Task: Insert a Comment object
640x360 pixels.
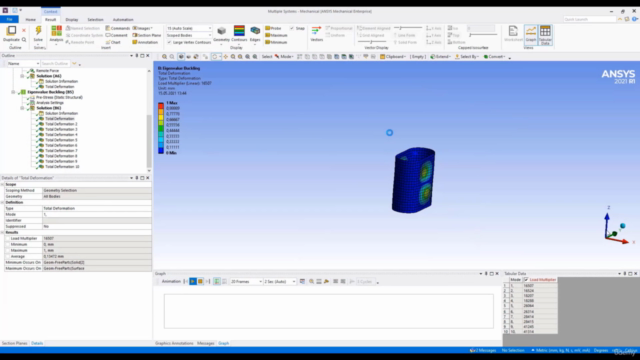Action: coord(117,36)
